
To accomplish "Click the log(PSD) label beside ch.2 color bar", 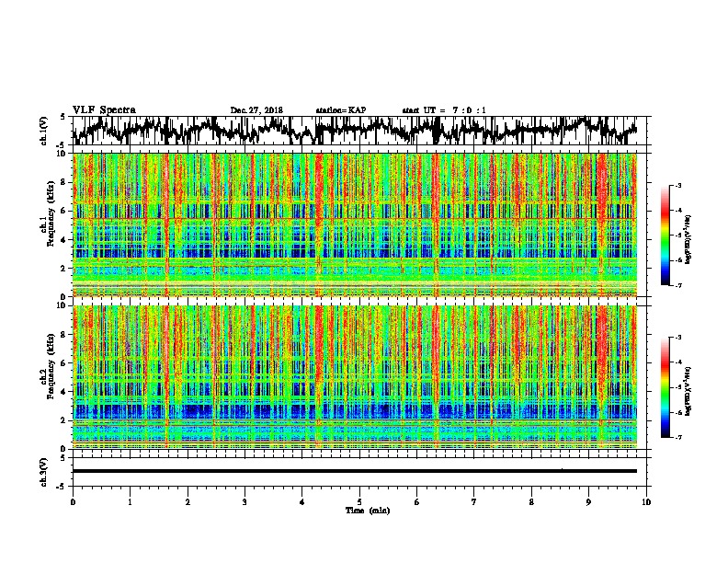I will point(688,392).
